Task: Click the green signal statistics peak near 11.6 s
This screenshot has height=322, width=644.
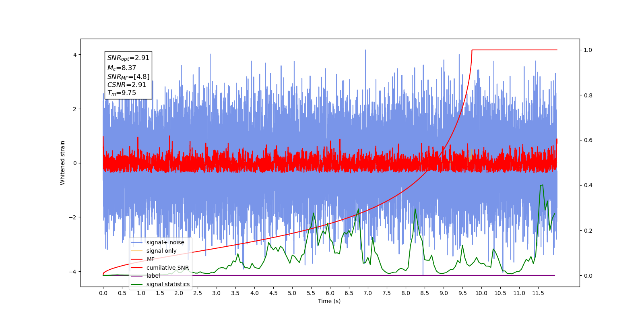Action: coord(542,185)
